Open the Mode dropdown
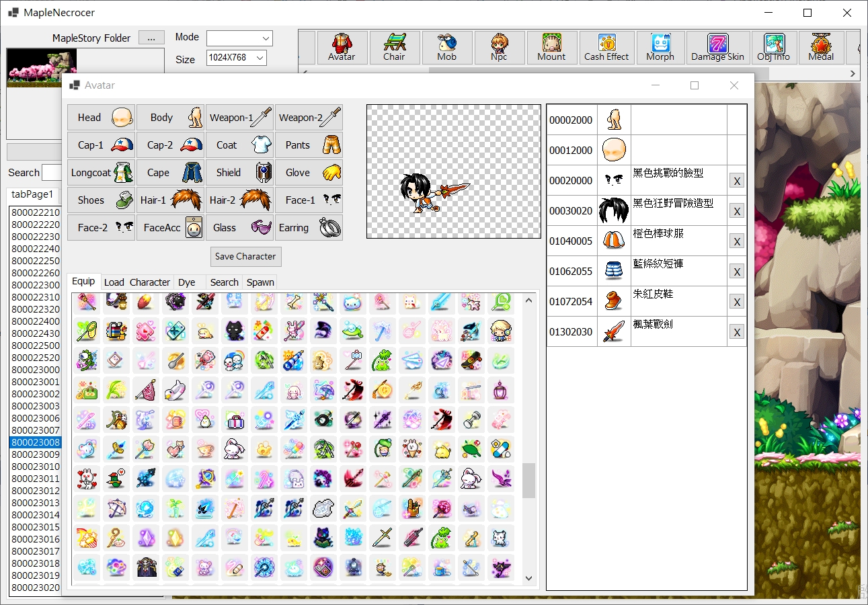The height and width of the screenshot is (605, 868). tap(239, 38)
